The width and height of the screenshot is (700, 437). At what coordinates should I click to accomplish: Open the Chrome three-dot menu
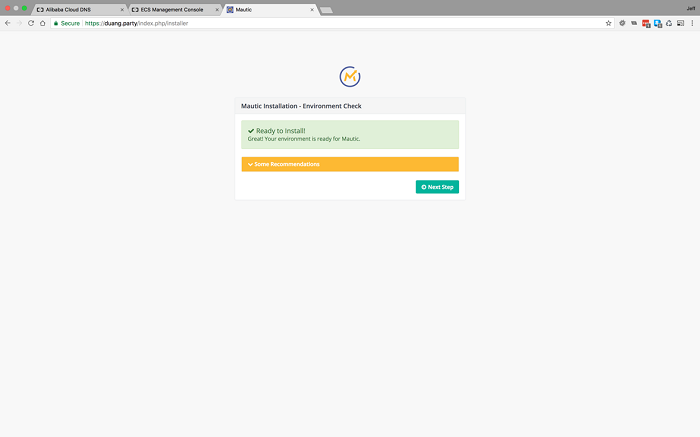point(692,23)
